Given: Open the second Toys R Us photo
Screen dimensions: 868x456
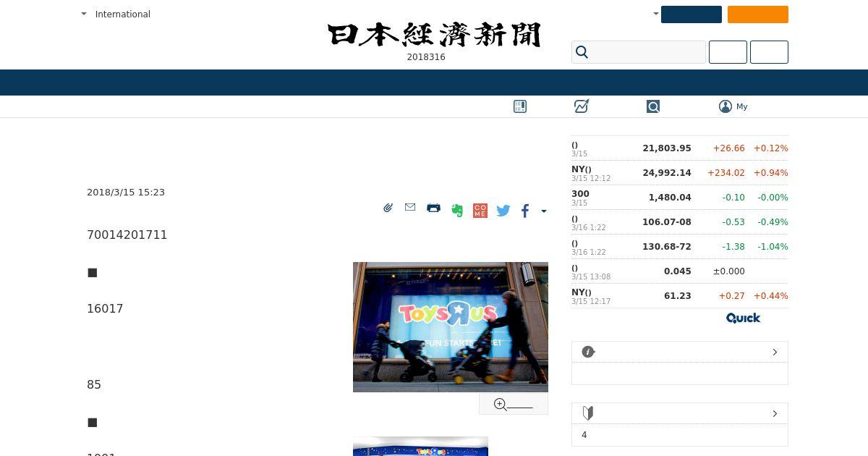Looking at the screenshot, I should click(x=420, y=447).
